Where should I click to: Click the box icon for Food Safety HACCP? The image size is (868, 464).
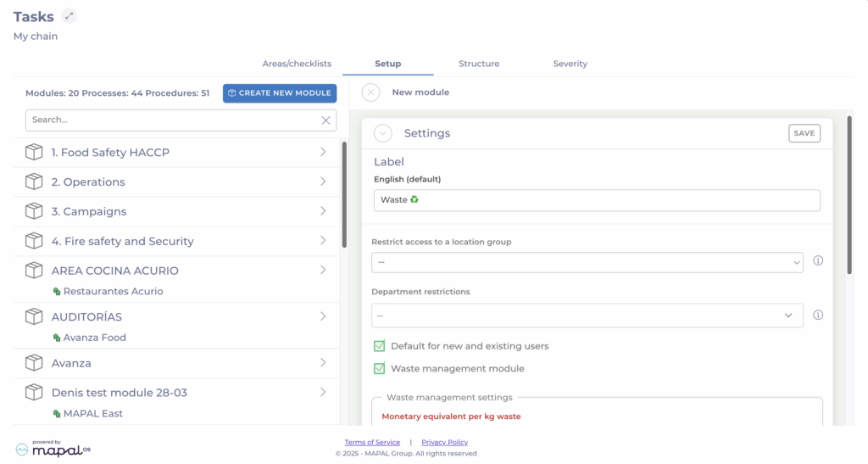(34, 153)
